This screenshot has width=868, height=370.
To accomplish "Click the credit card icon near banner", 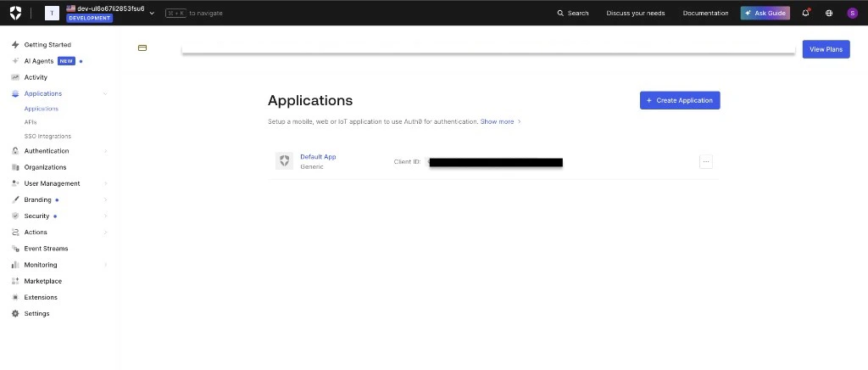I will [142, 48].
